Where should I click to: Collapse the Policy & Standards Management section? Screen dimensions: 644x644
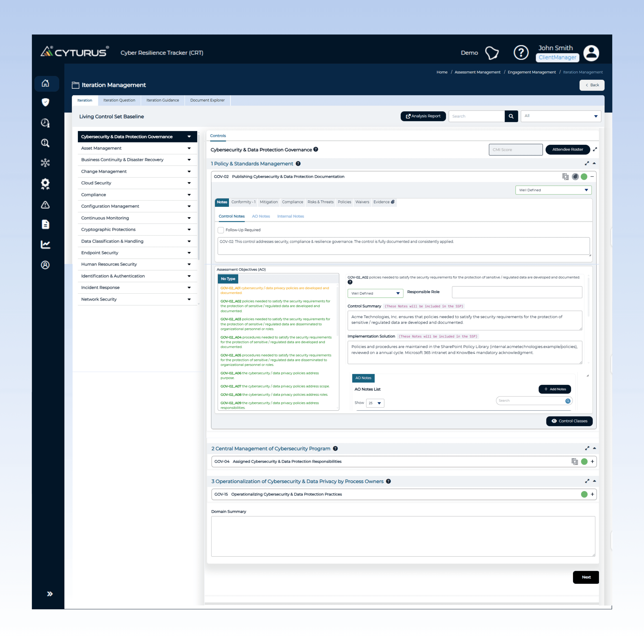[x=594, y=163]
